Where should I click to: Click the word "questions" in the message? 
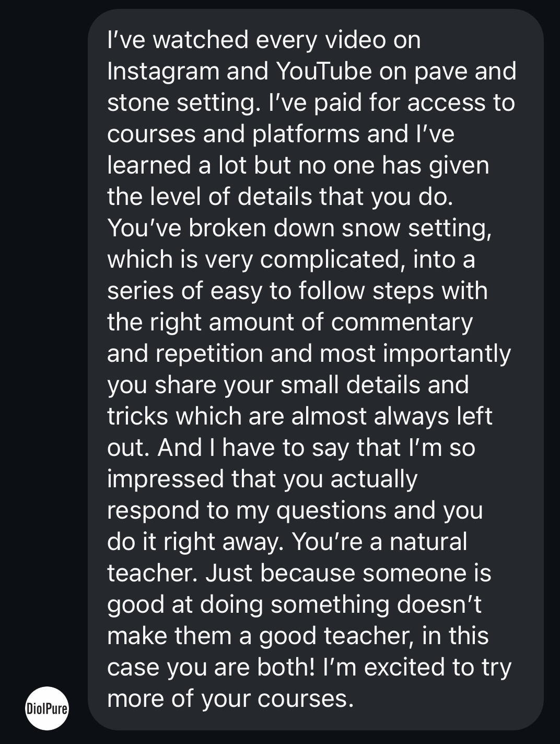tap(331, 511)
